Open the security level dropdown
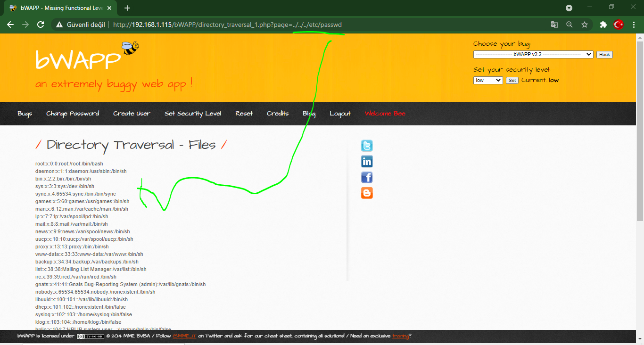 (488, 80)
